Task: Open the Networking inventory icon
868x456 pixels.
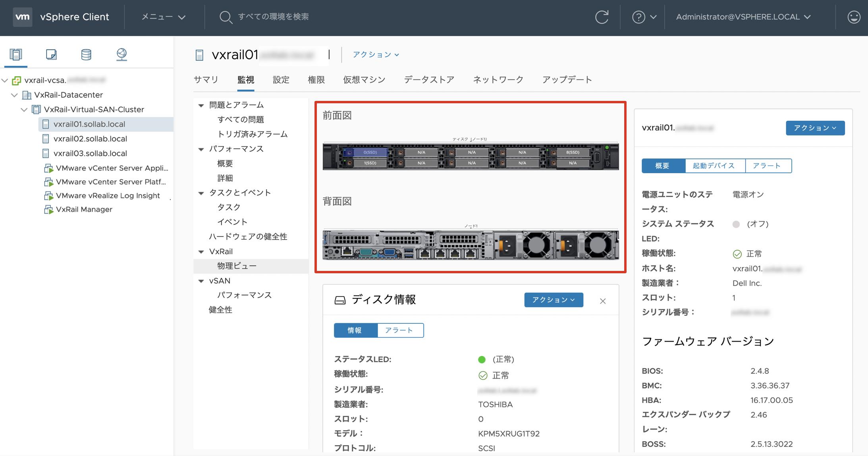Action: point(122,54)
